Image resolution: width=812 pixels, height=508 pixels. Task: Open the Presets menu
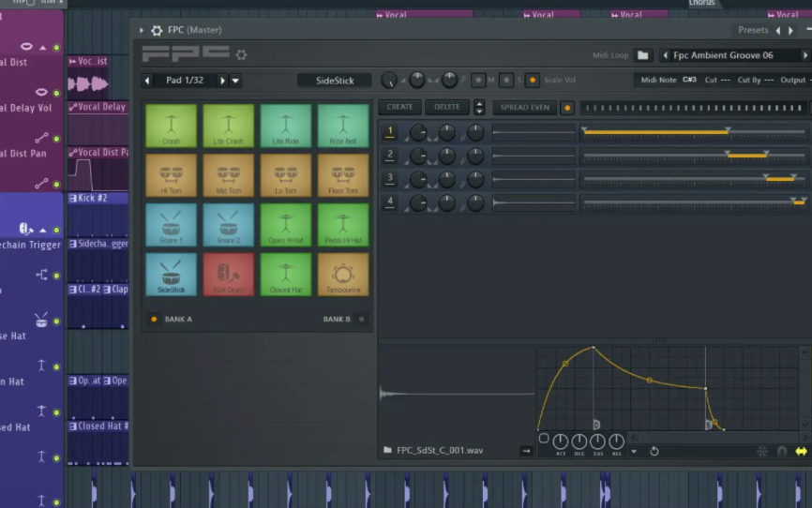pos(753,30)
